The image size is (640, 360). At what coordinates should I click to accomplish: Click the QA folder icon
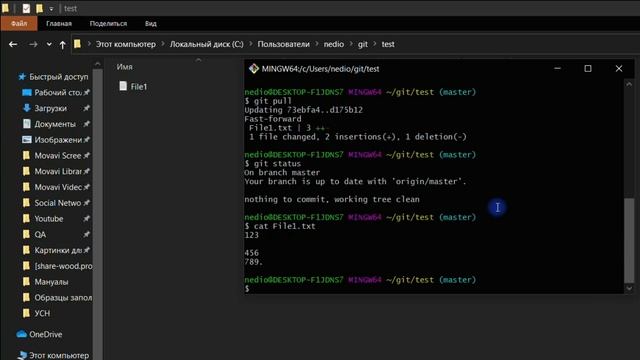point(27,234)
